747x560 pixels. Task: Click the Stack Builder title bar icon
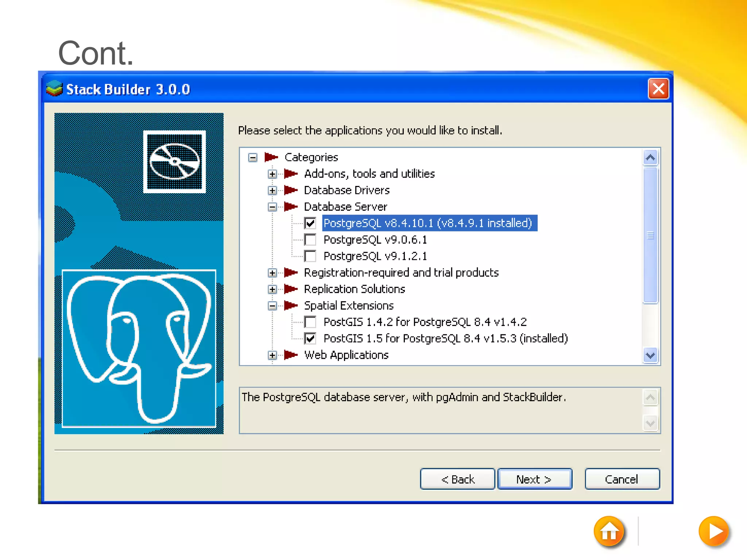coord(55,89)
